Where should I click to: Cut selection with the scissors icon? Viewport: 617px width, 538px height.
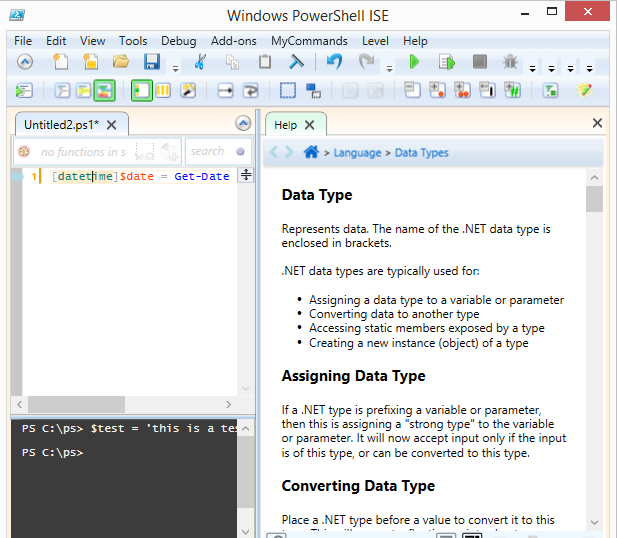[200, 62]
